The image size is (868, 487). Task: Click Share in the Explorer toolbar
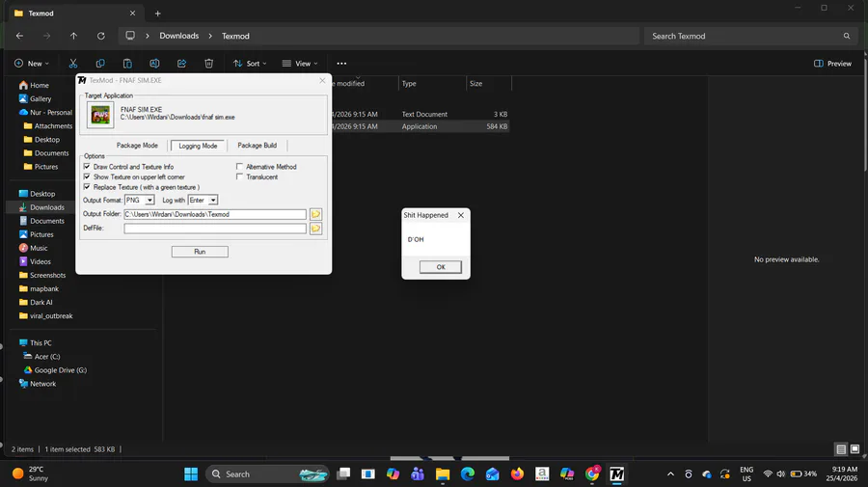pyautogui.click(x=181, y=64)
